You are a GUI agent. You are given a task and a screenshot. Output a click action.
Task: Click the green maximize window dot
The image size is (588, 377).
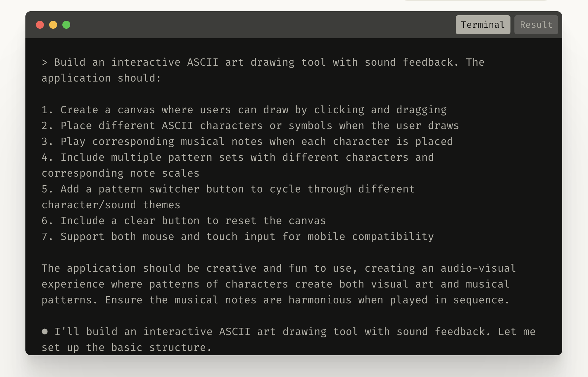[66, 25]
